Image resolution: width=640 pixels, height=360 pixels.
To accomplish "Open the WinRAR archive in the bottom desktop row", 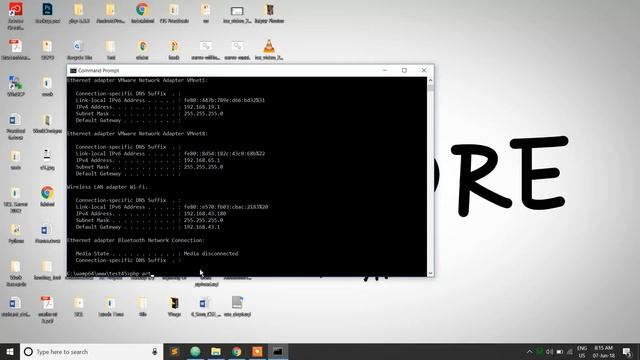I will pyautogui.click(x=174, y=303).
